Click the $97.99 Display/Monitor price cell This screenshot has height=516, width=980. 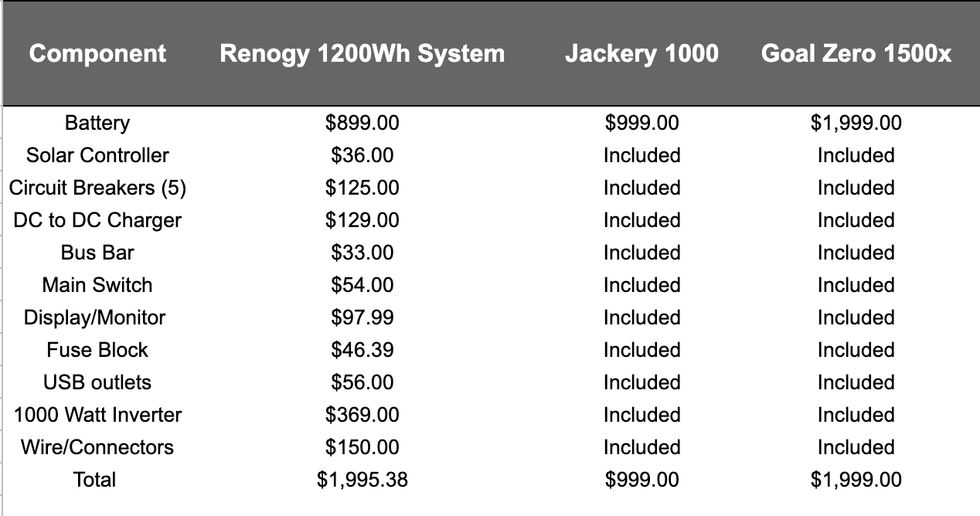(362, 317)
